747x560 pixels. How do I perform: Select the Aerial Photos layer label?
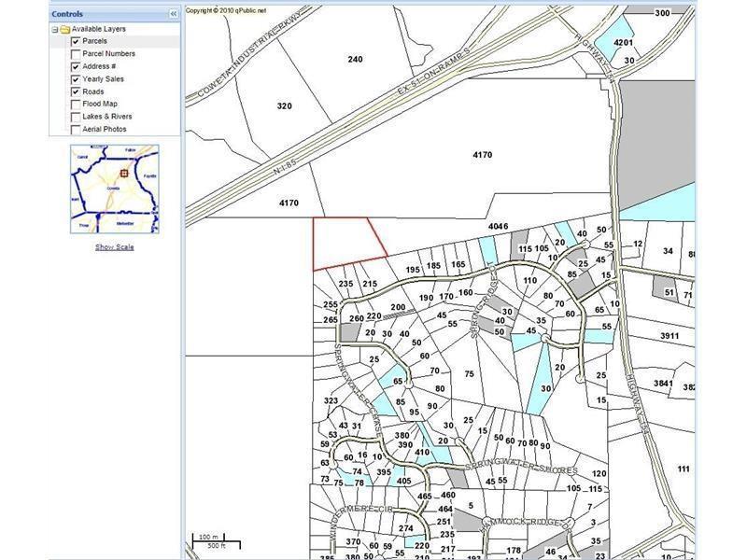click(x=105, y=130)
